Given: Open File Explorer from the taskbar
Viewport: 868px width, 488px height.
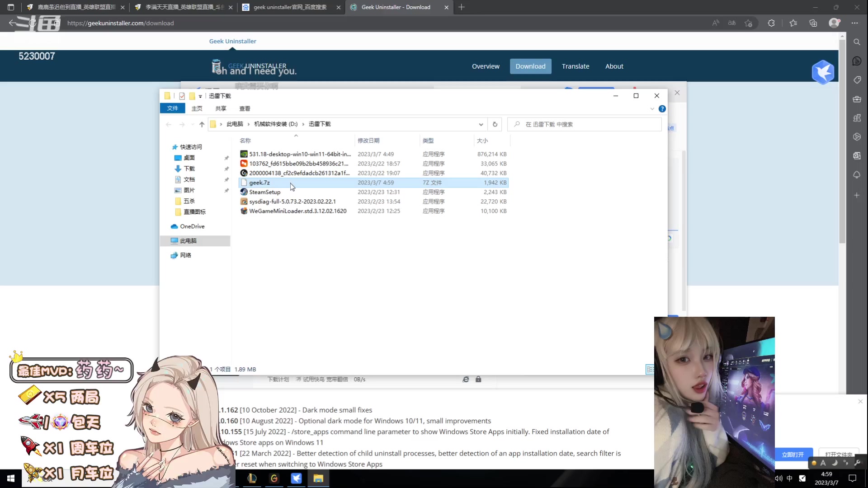Looking at the screenshot, I should coord(318,479).
